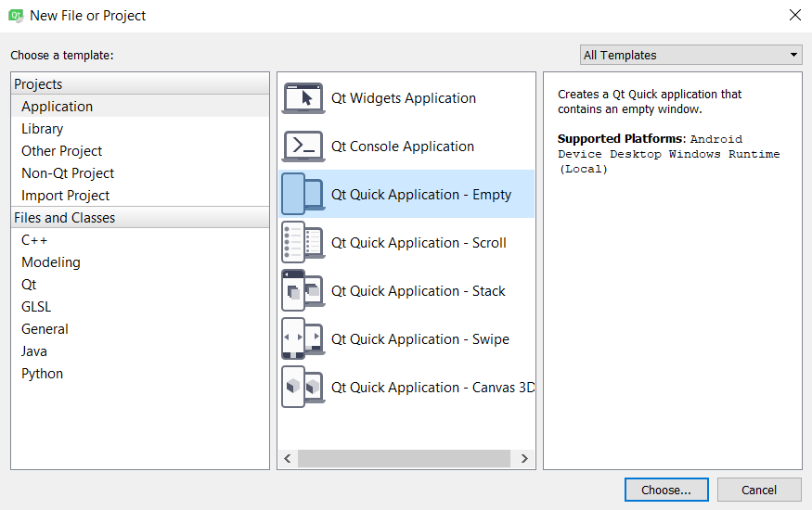Screen dimensions: 812x510
Task: Click the horizontal scrollbar thumb in template list
Action: tap(404, 458)
